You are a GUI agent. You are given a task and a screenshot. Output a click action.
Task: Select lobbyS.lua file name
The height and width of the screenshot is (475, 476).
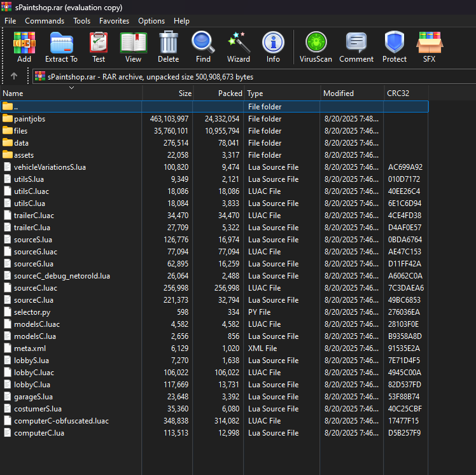click(32, 361)
